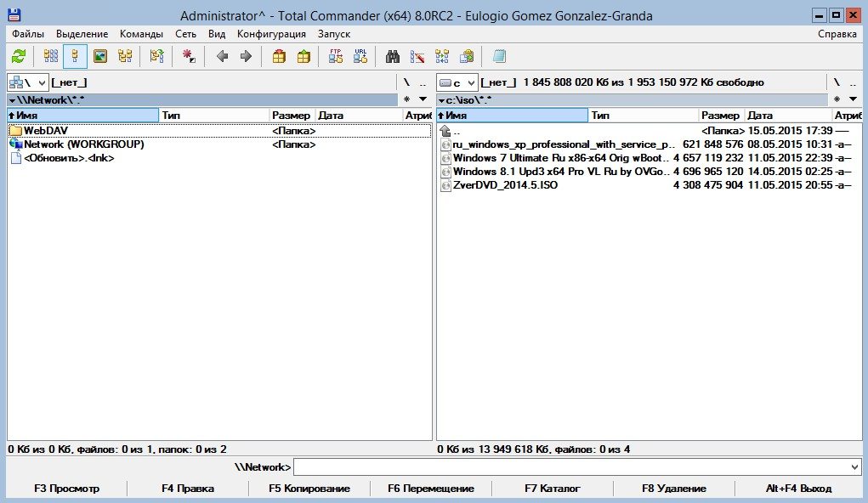Open the Файлы menu
This screenshot has width=868, height=503.
[28, 34]
